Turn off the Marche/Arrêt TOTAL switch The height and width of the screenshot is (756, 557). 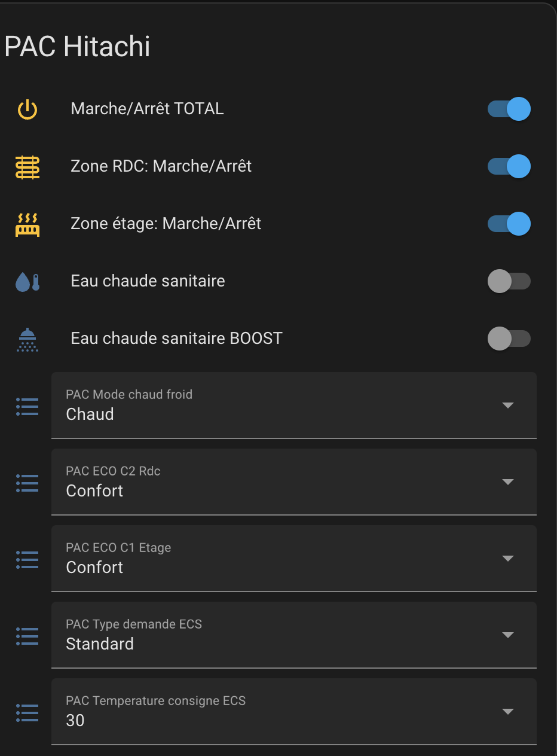point(509,109)
